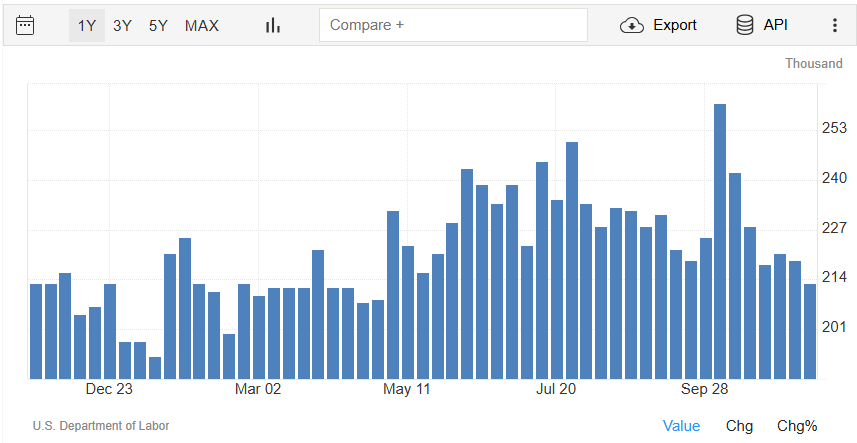Viewport: 857px width, 443px height.
Task: Open the three-dot more options menu
Action: tap(835, 25)
